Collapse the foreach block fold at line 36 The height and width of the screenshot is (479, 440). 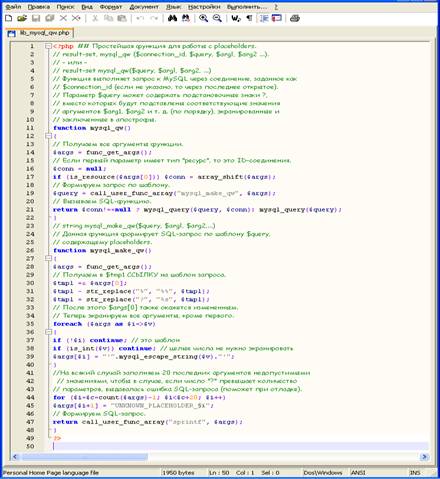(48, 332)
